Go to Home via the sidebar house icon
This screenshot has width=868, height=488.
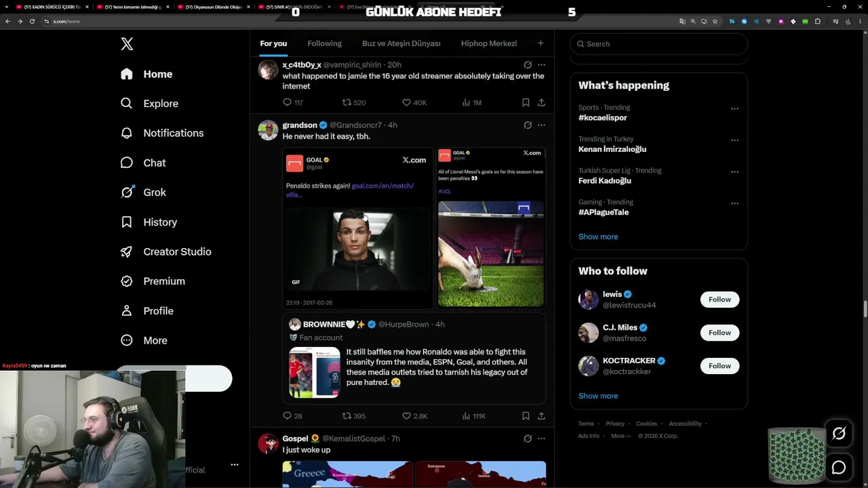[x=127, y=74]
